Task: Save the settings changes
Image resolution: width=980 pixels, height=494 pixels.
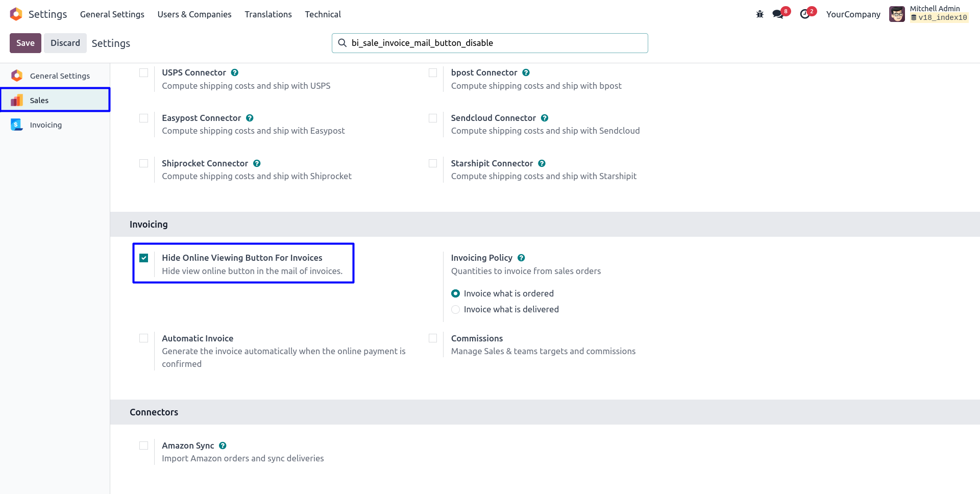Action: point(25,43)
